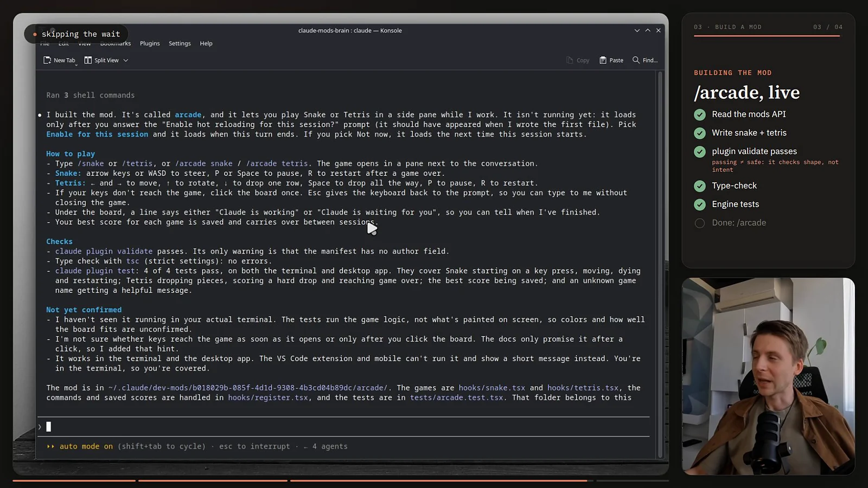Click the Paste toolbar button
The height and width of the screenshot is (488, 868).
click(x=611, y=60)
